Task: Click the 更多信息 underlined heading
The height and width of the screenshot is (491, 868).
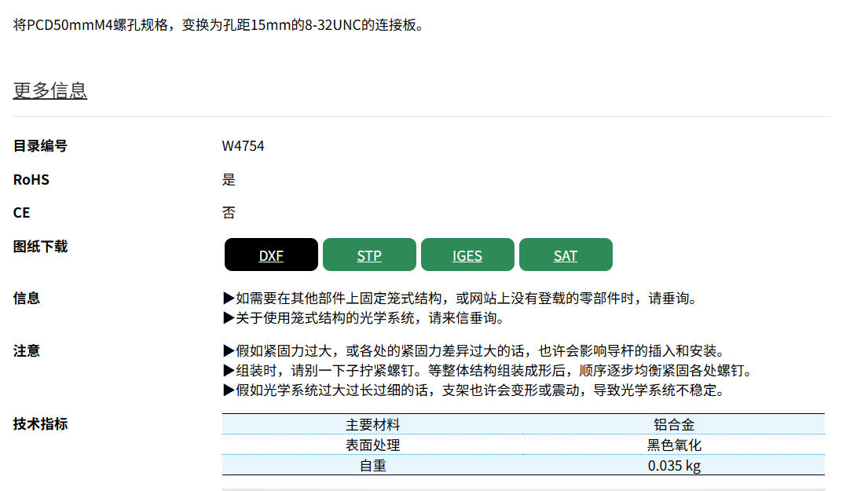Action: [50, 90]
